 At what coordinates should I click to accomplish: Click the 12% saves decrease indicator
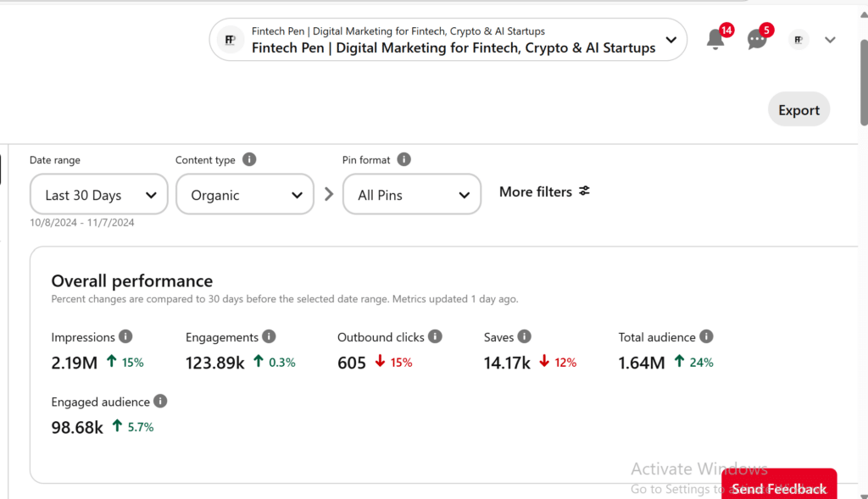[558, 363]
